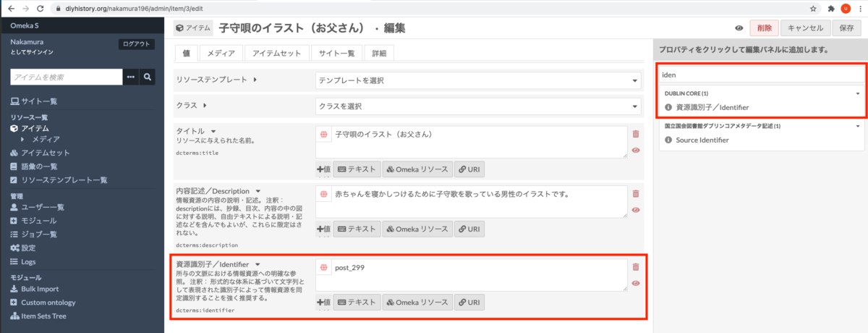Open Logs in sidebar
This screenshot has width=868, height=333.
(x=23, y=261)
